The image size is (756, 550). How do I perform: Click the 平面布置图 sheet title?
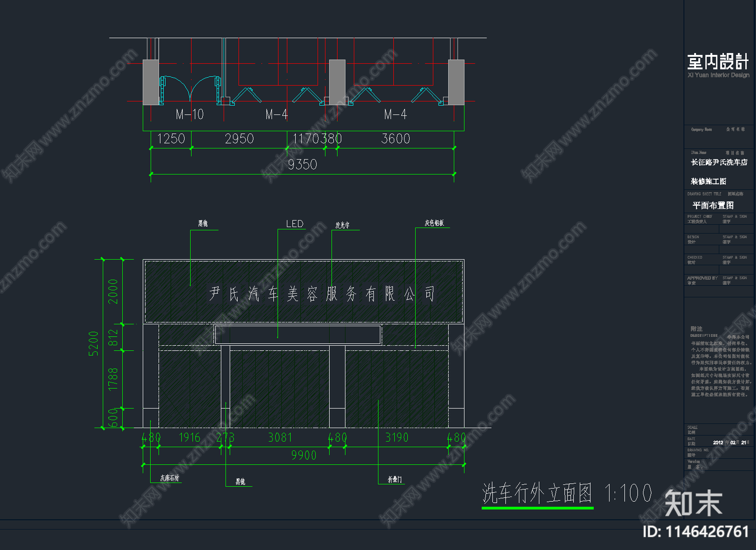pyautogui.click(x=713, y=205)
